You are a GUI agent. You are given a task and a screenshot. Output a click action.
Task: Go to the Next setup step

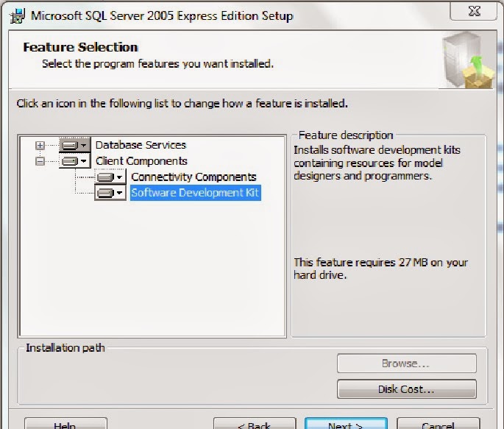(346, 424)
